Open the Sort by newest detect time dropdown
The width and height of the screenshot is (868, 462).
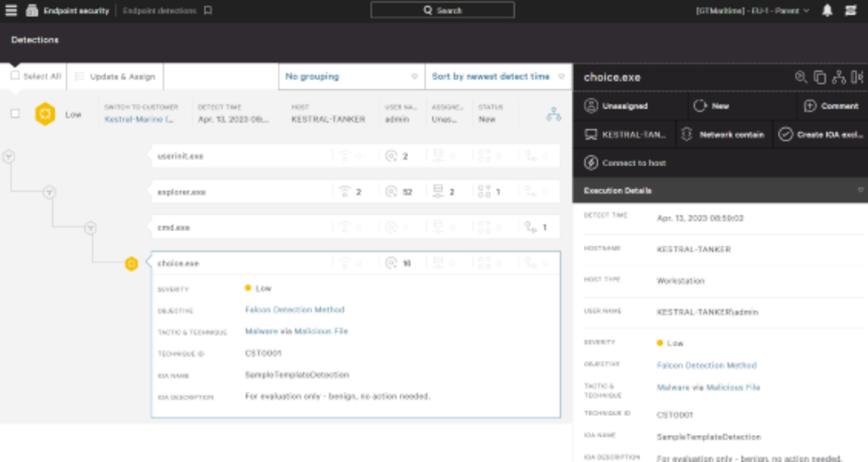tap(498, 76)
